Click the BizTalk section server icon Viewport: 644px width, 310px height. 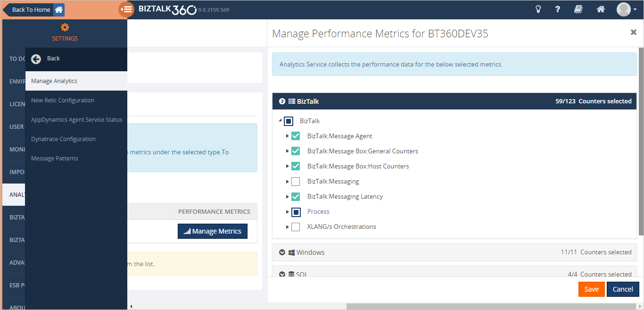(292, 101)
